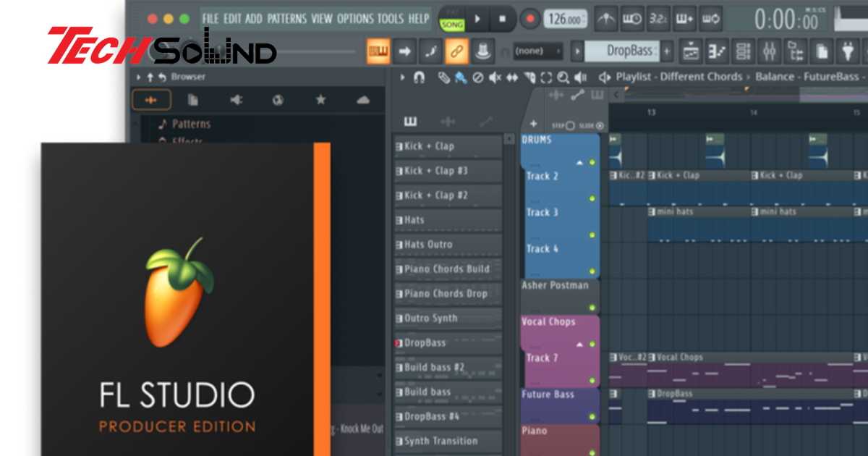868x456 pixels.
Task: Collapse the DRUMS track group arrow
Action: coord(579,163)
